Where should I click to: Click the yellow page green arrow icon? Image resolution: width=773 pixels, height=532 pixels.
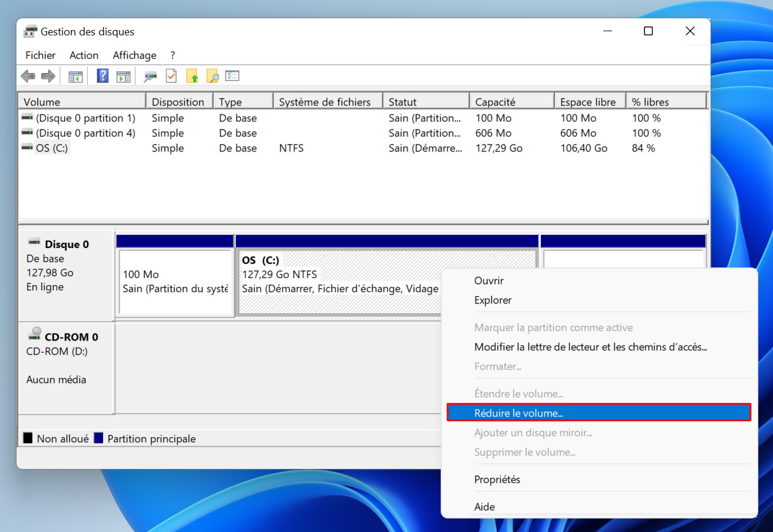tap(192, 76)
